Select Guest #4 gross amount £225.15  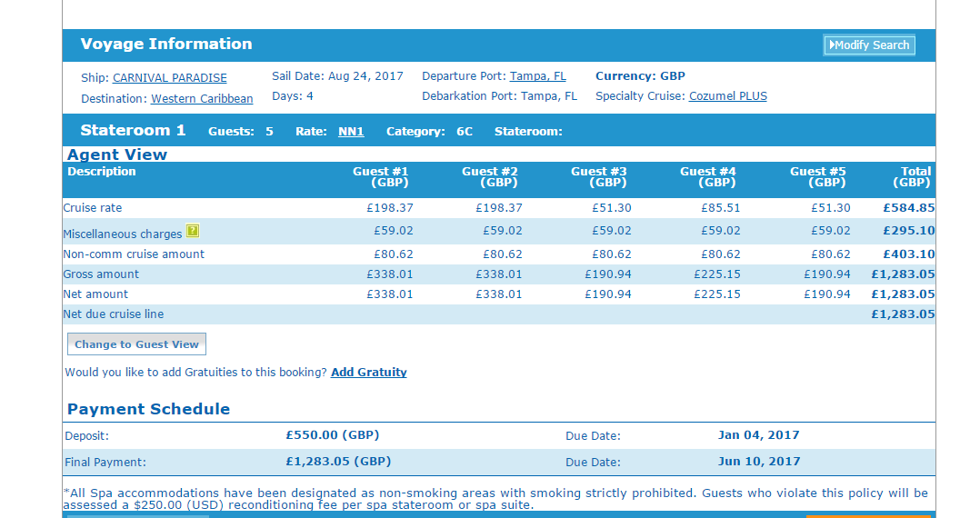(717, 274)
